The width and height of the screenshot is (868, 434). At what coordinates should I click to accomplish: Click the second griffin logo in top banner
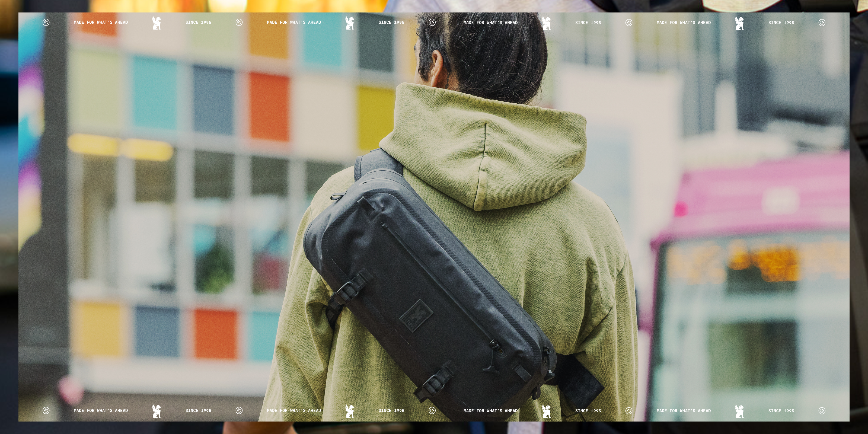350,23
